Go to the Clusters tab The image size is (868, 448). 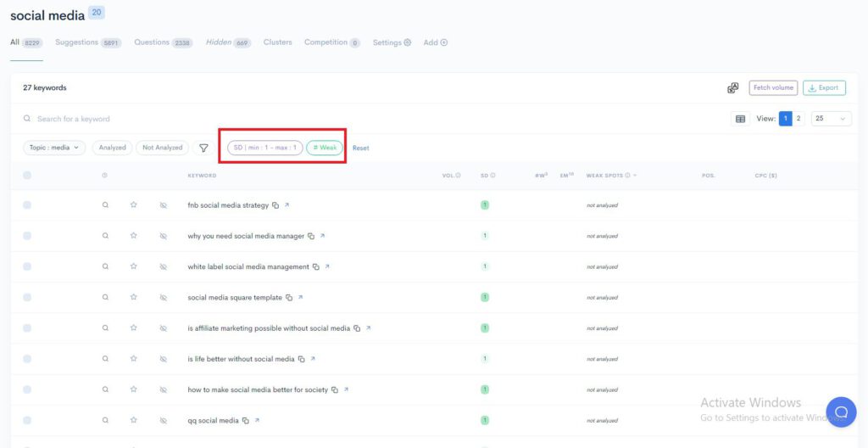tap(277, 42)
